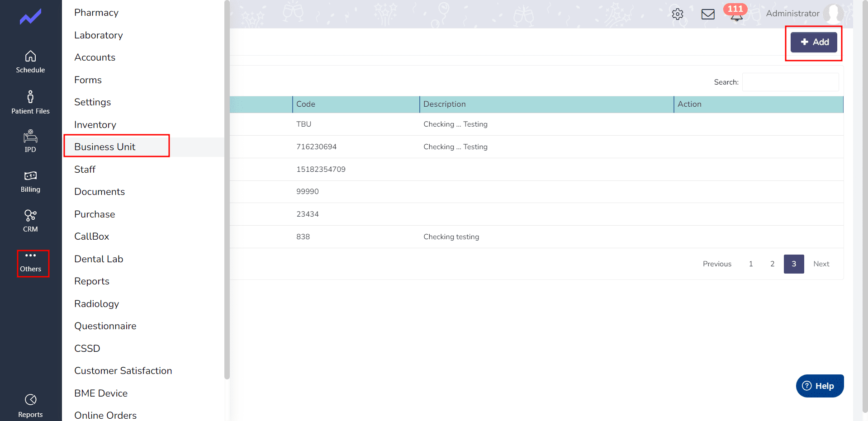Viewport: 868px width, 421px height.
Task: Click the Administrator profile avatar
Action: click(x=832, y=14)
